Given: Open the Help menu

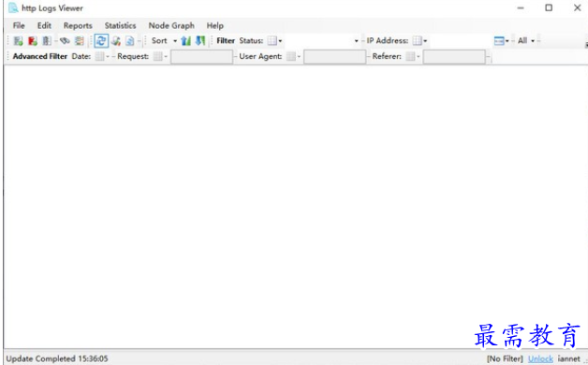Looking at the screenshot, I should (x=214, y=25).
